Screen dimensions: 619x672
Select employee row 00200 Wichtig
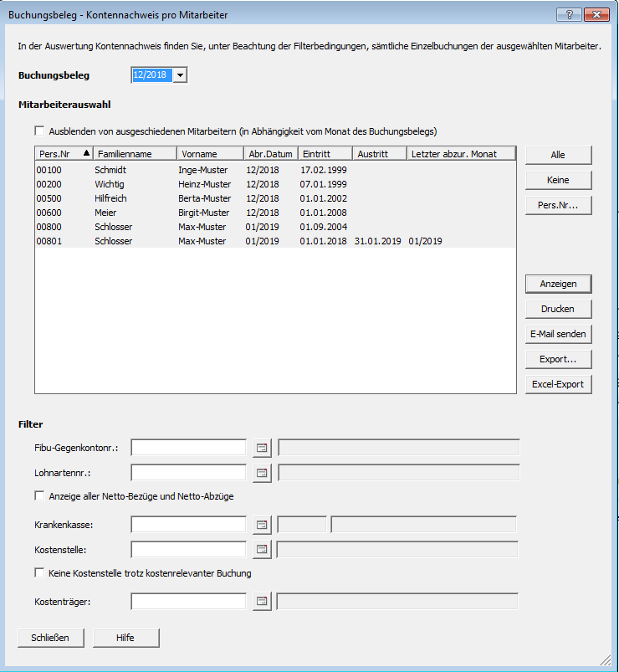[x=275, y=184]
